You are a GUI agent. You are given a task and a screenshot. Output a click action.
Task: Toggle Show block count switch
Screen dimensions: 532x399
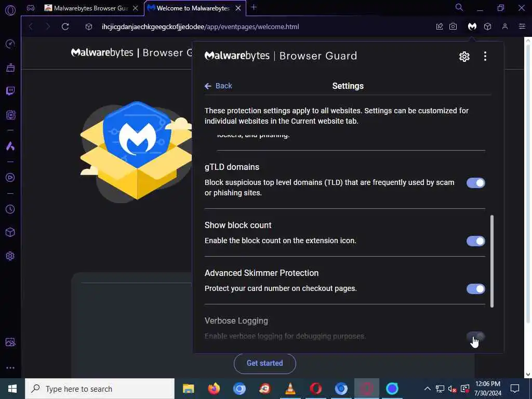476,241
